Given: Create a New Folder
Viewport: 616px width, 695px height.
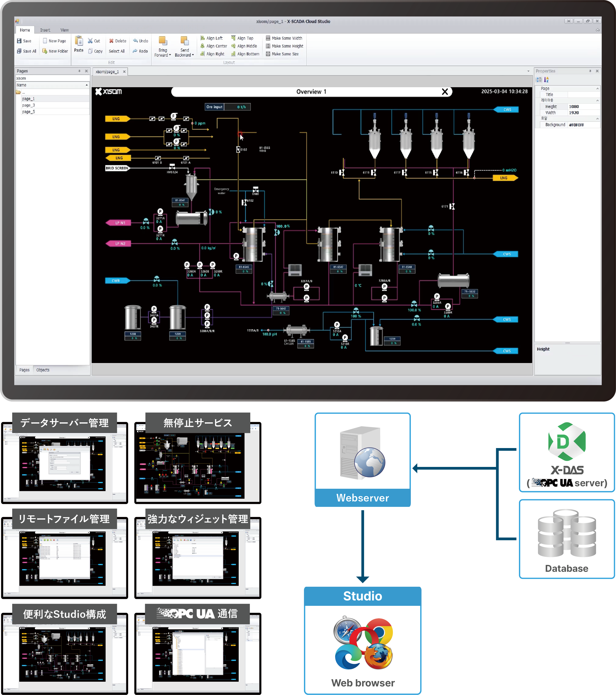Looking at the screenshot, I should pyautogui.click(x=55, y=51).
